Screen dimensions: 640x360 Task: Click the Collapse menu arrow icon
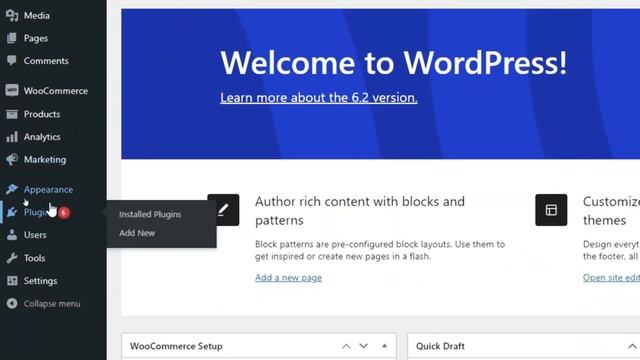(x=12, y=303)
